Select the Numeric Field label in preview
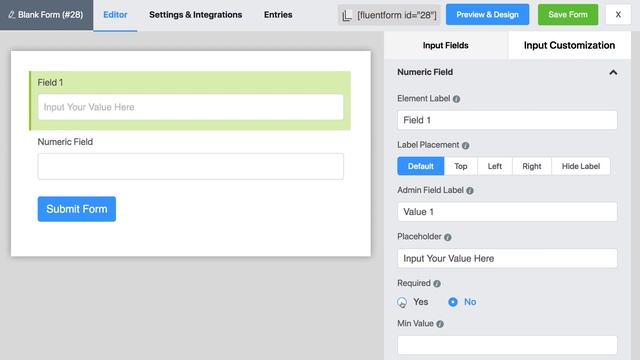The image size is (640, 360). [x=65, y=142]
